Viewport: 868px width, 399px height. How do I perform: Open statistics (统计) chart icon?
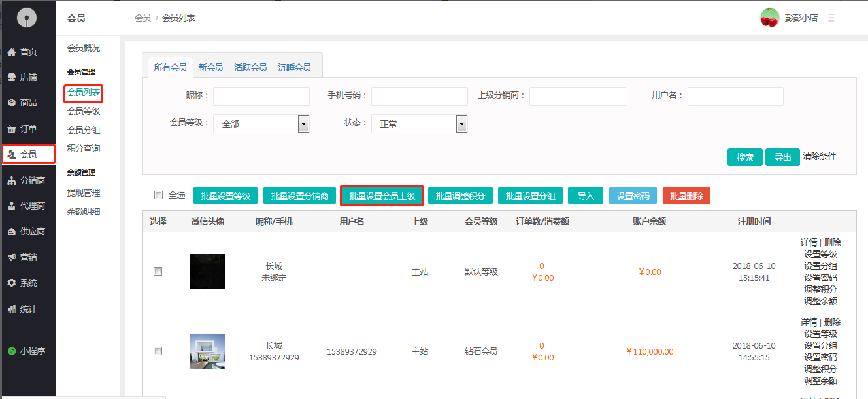pyautogui.click(x=11, y=309)
